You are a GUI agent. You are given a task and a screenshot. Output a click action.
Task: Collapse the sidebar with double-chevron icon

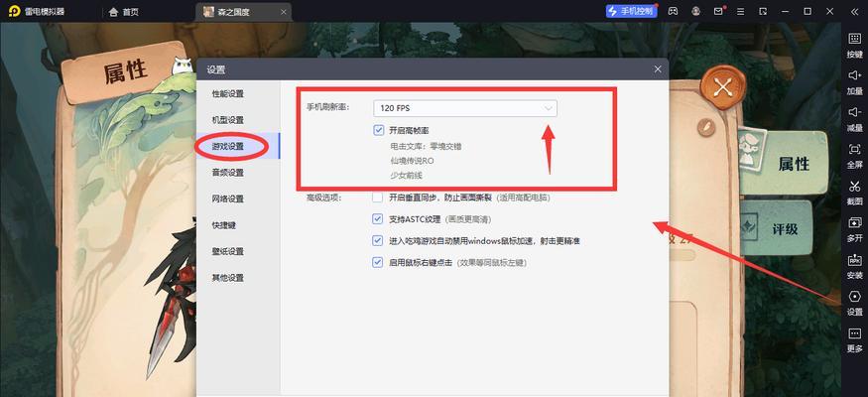[854, 11]
